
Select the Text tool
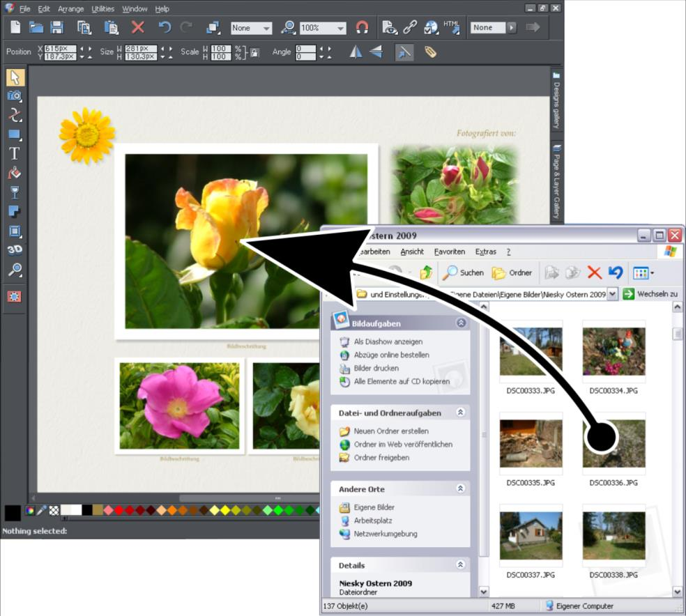pyautogui.click(x=15, y=153)
